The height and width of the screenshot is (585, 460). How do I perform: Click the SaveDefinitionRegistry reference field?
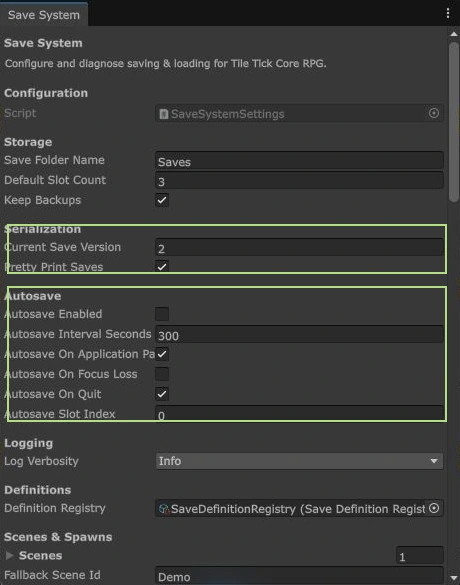[299, 509]
